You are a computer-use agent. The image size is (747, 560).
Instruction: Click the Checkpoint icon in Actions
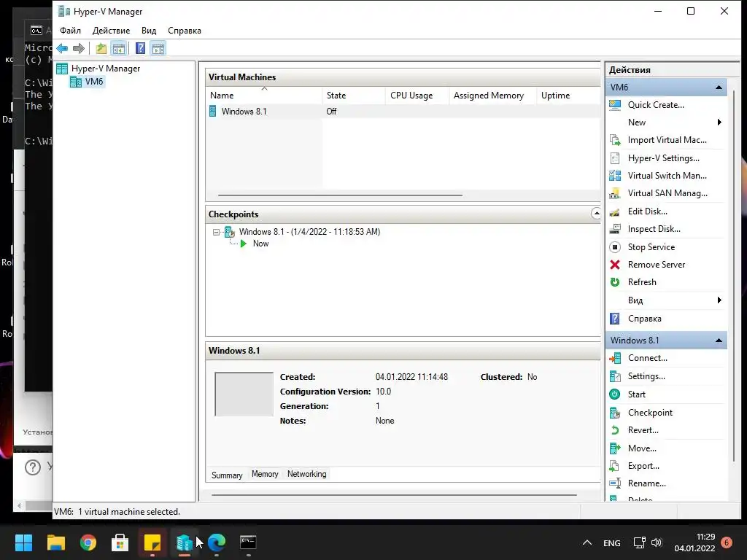click(x=615, y=413)
